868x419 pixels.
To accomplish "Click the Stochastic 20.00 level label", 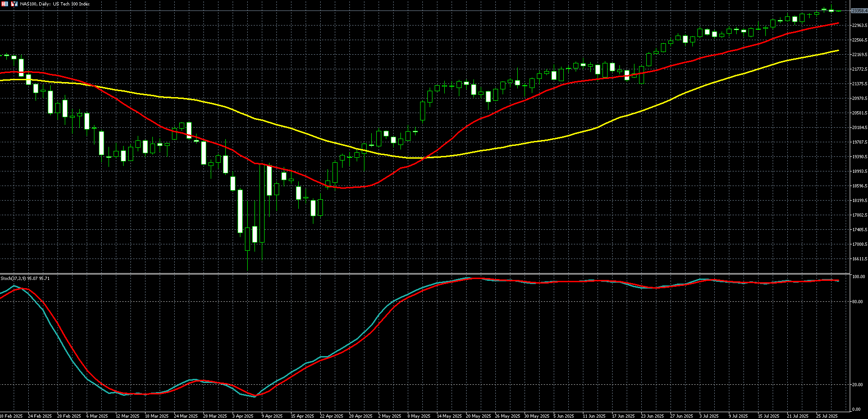I will pos(858,385).
